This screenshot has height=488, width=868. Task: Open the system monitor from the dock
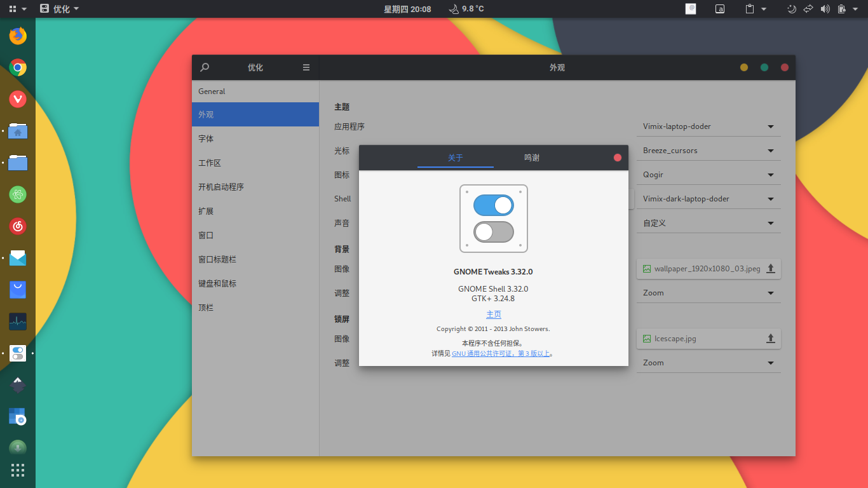(x=17, y=322)
